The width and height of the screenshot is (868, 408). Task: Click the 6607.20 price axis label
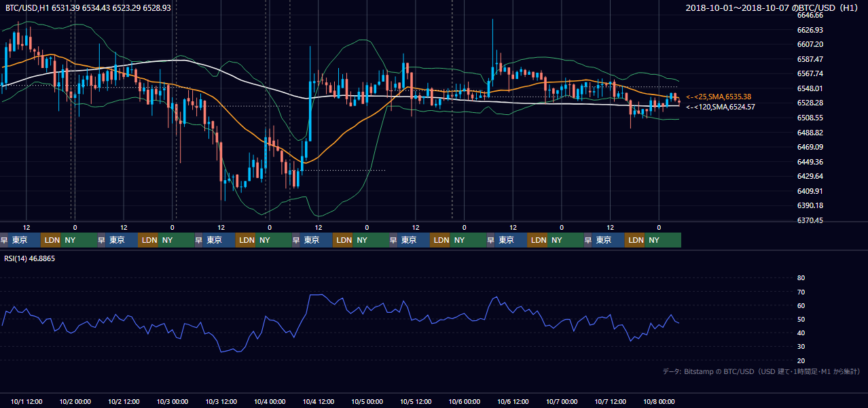[810, 44]
